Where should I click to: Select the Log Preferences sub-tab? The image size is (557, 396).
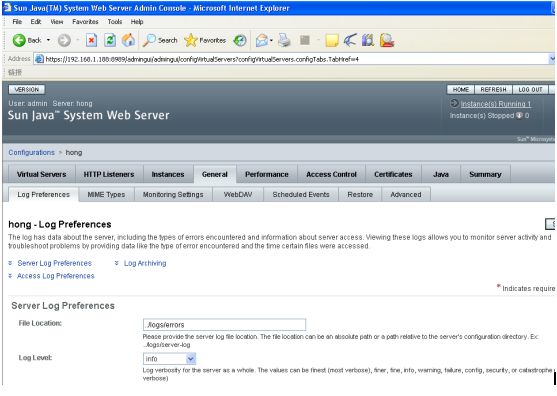tap(43, 195)
